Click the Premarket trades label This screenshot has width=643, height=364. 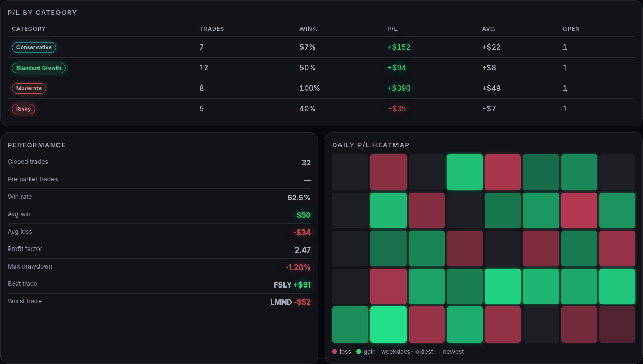tap(32, 179)
